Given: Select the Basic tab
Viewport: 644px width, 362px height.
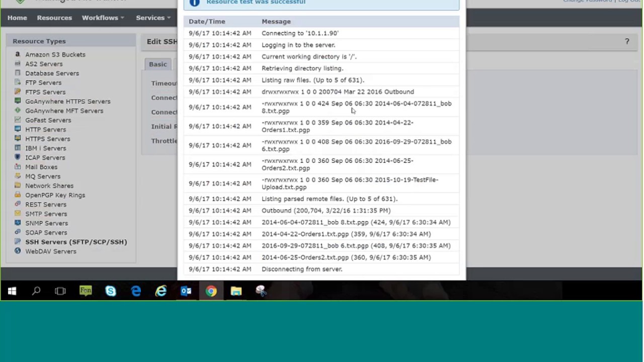Looking at the screenshot, I should 157,64.
